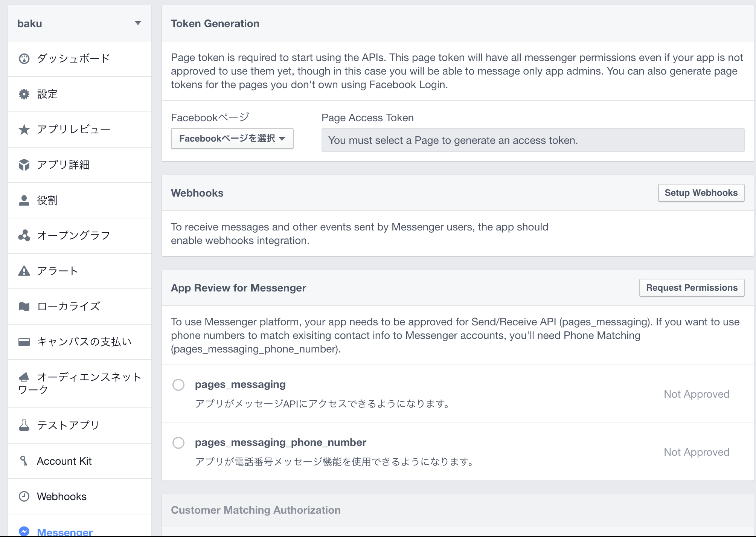756x537 pixels.
Task: Click the pages_messaging permission title
Action: (240, 384)
